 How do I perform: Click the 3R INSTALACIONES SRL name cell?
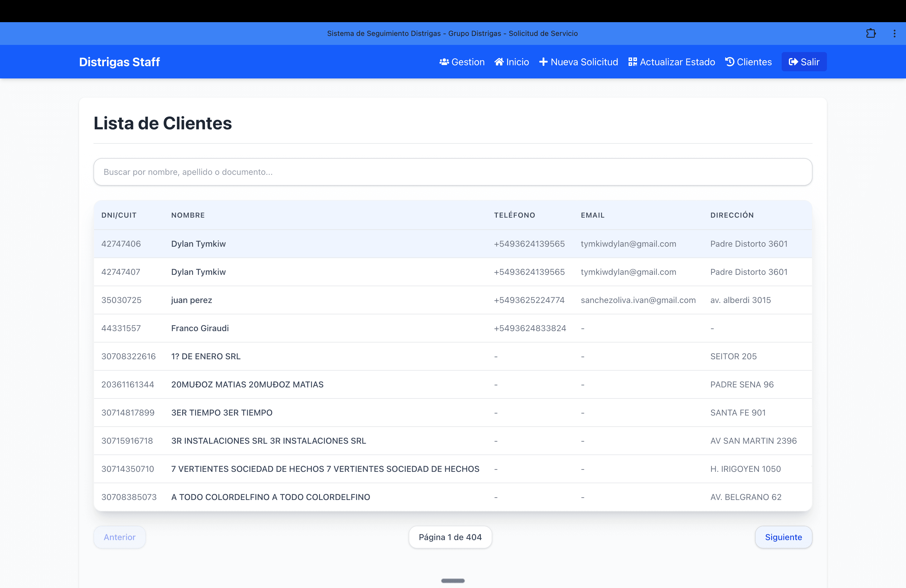point(269,441)
